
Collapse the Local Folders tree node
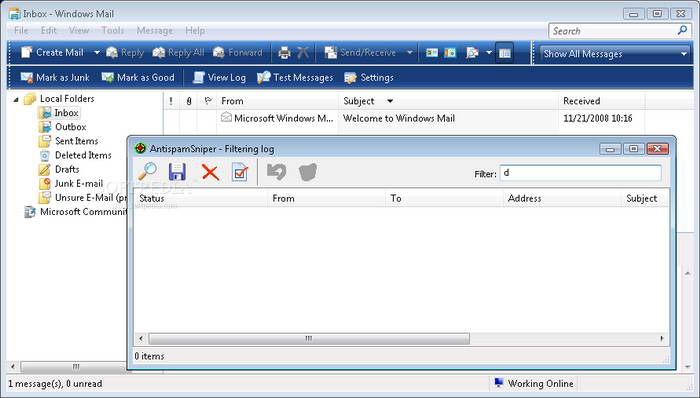pos(16,99)
